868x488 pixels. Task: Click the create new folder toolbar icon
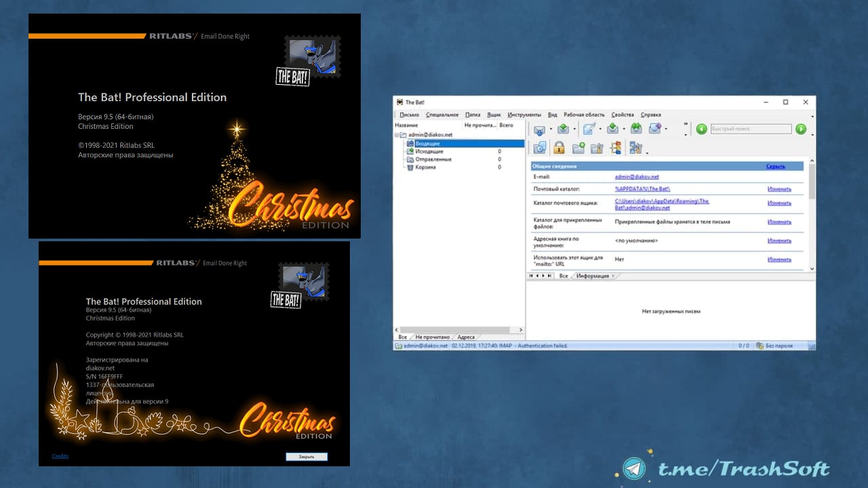(x=578, y=148)
